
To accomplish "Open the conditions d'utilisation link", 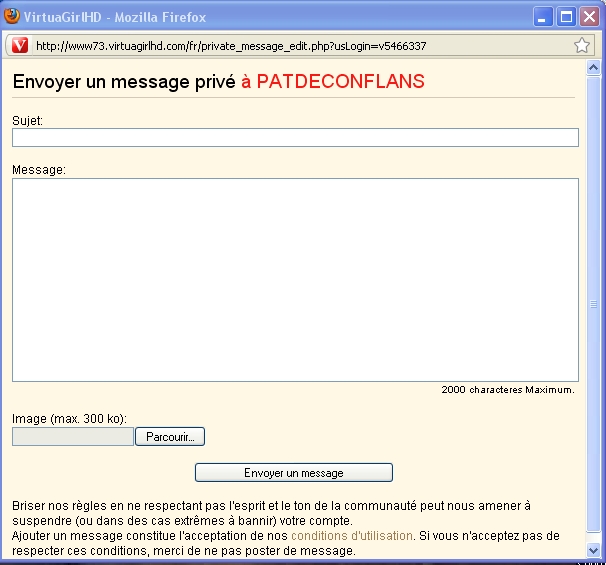I will point(352,536).
